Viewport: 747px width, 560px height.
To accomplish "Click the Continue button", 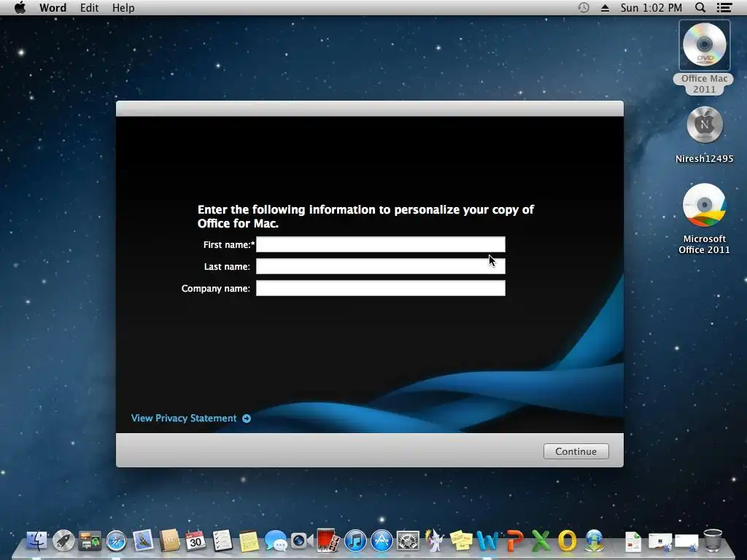I will coord(576,451).
